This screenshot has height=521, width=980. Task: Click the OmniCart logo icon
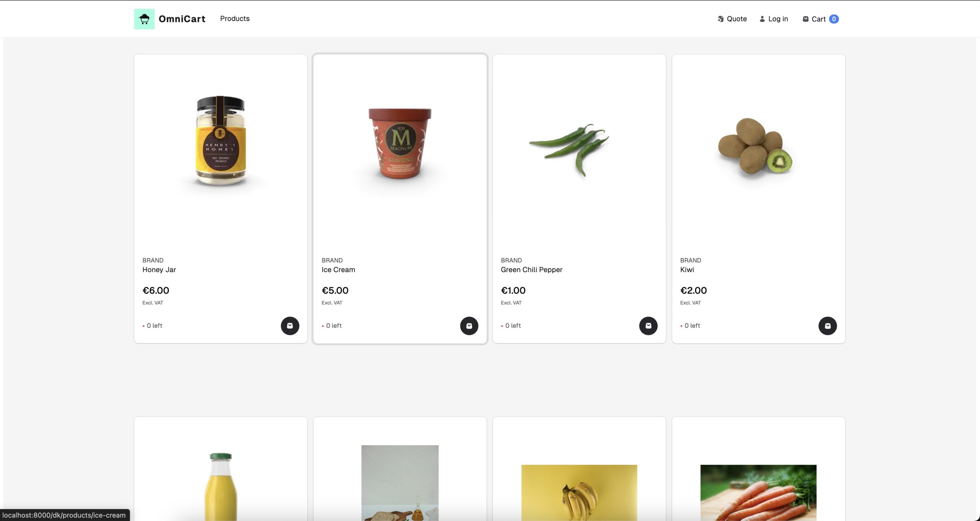pos(144,19)
